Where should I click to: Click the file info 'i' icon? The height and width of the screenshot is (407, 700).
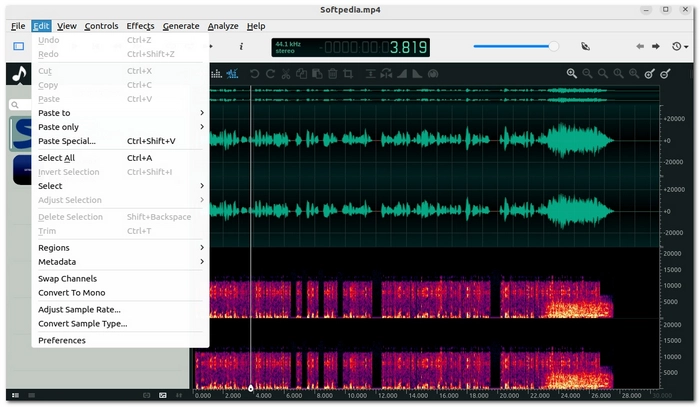coord(241,46)
